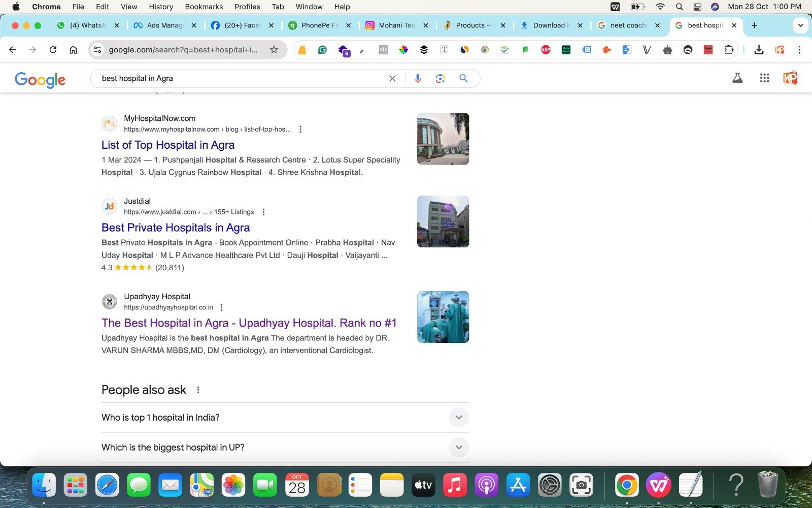Reload the current page
This screenshot has height=508, width=812.
[53, 49]
